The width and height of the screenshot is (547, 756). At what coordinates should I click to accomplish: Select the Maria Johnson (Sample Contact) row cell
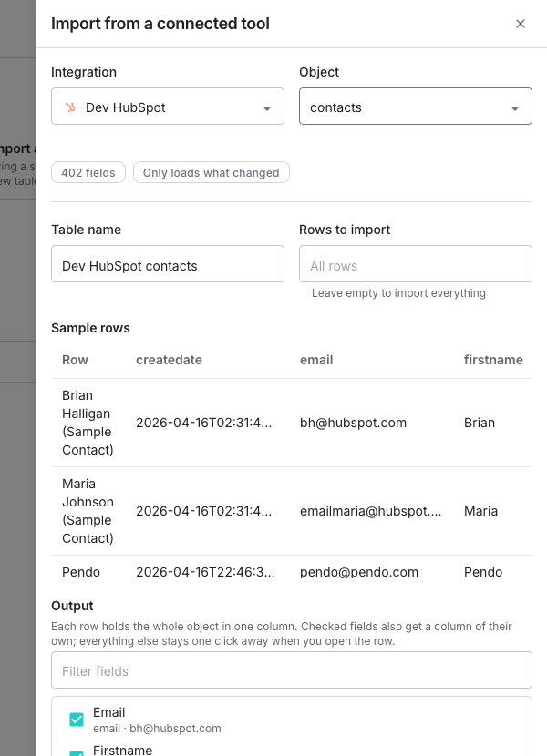[88, 511]
